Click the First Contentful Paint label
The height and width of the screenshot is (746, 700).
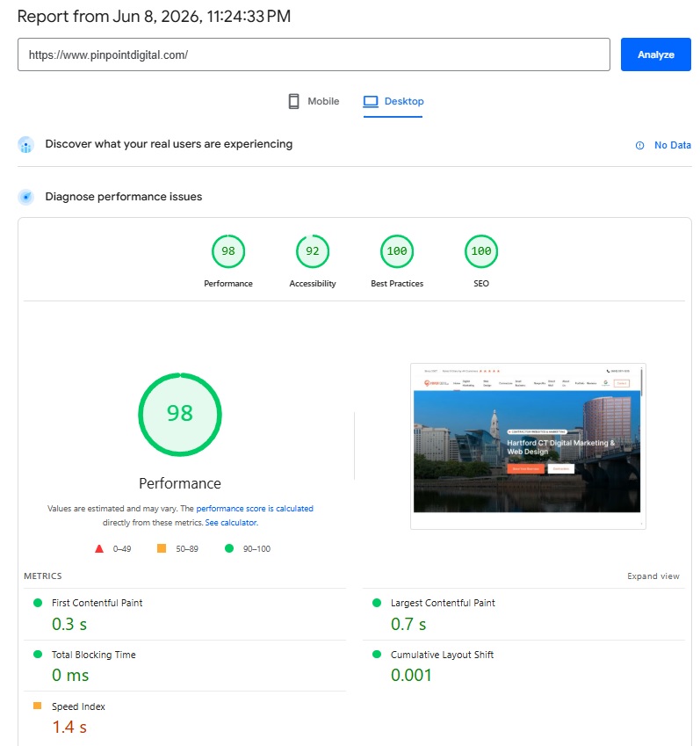pyautogui.click(x=97, y=603)
